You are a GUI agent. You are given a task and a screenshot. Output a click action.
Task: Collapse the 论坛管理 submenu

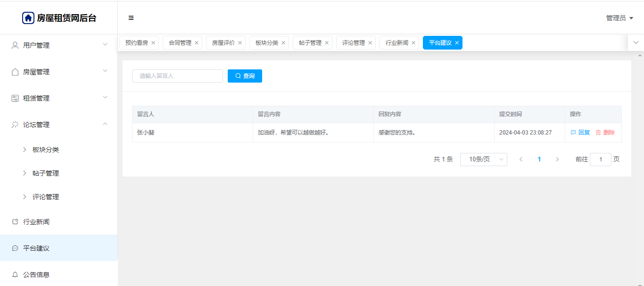pyautogui.click(x=58, y=125)
